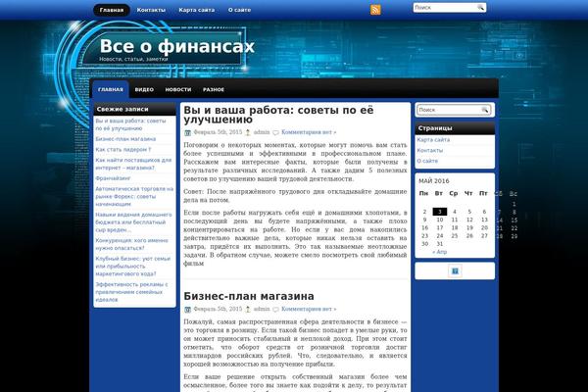Click comment bubble icon of Бизнес-план магазина post
The image size is (588, 392).
click(275, 309)
